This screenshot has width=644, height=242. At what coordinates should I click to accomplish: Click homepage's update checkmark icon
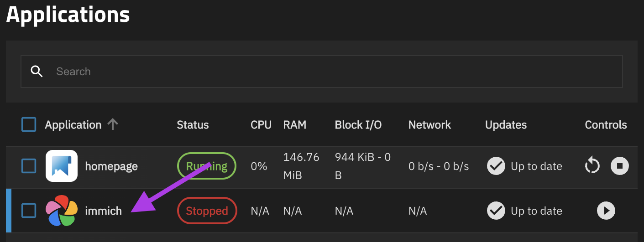pos(496,166)
